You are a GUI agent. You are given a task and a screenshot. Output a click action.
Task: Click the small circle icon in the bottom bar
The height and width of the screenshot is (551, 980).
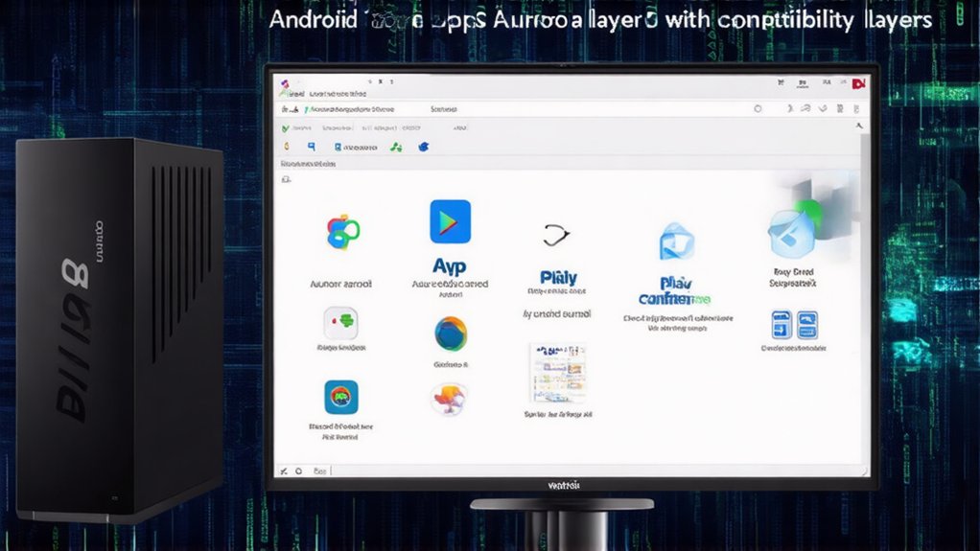(299, 471)
